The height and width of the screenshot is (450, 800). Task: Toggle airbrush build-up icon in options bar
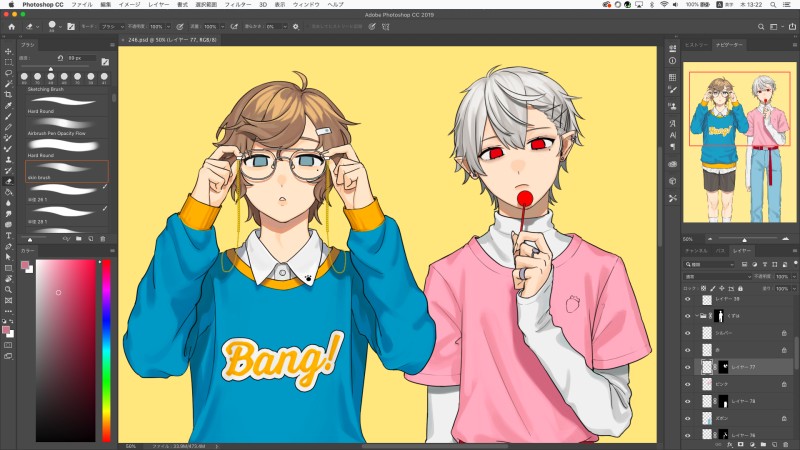234,27
